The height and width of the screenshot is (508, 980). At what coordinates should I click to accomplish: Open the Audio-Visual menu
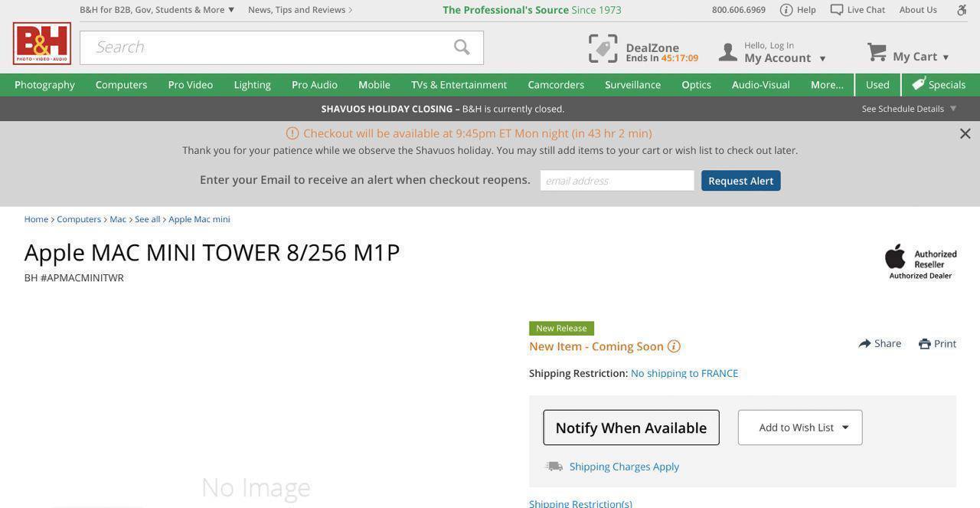(761, 84)
